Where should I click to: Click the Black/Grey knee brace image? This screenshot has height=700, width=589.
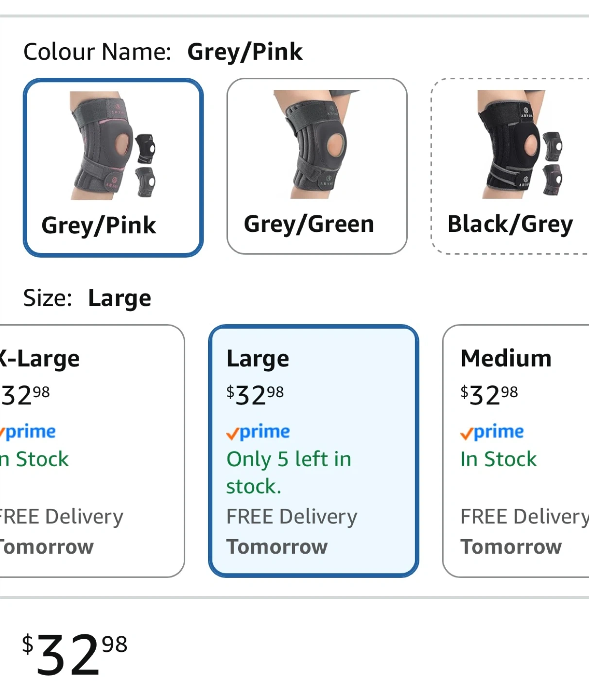[x=520, y=144]
